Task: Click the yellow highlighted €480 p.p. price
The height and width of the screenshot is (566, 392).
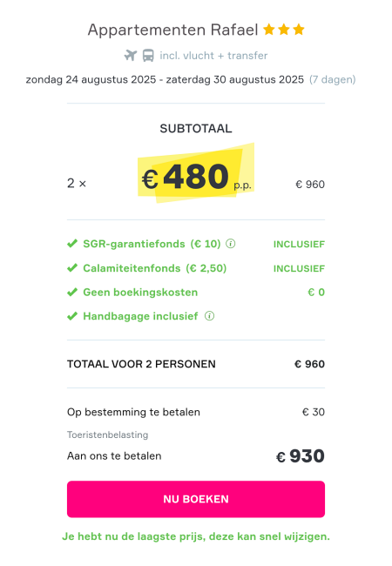Action: 196,173
